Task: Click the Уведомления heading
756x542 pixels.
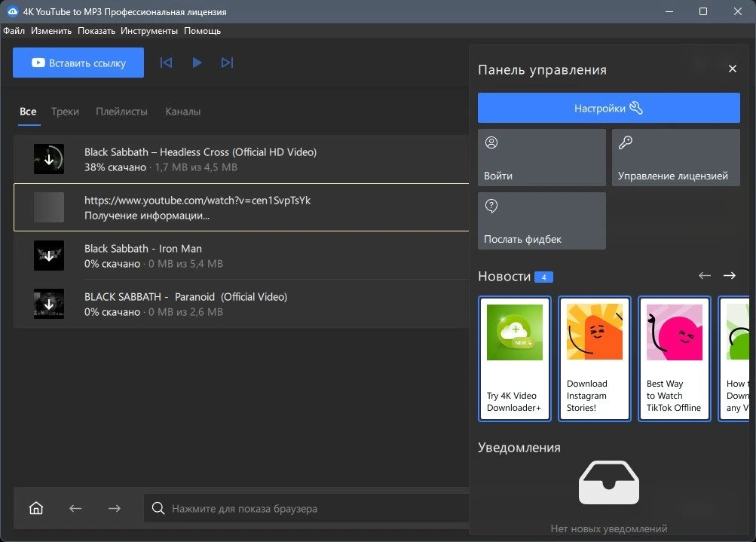Action: pos(519,448)
